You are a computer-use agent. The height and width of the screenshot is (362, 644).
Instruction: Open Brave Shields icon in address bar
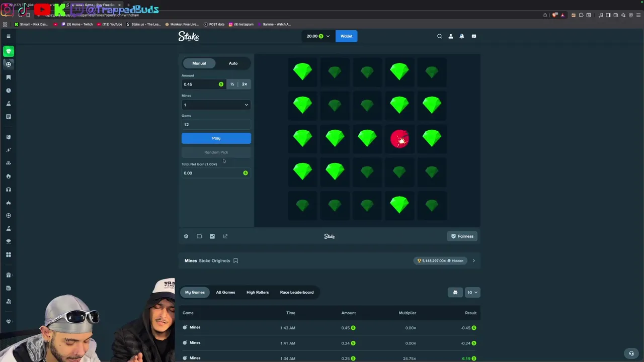coord(554,15)
